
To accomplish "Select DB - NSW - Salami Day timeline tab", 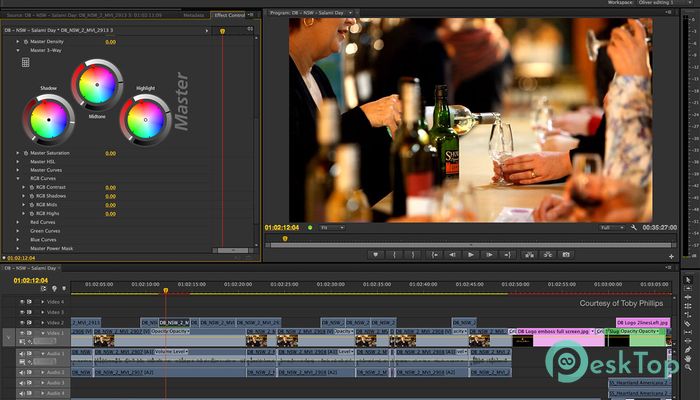I will pyautogui.click(x=30, y=268).
